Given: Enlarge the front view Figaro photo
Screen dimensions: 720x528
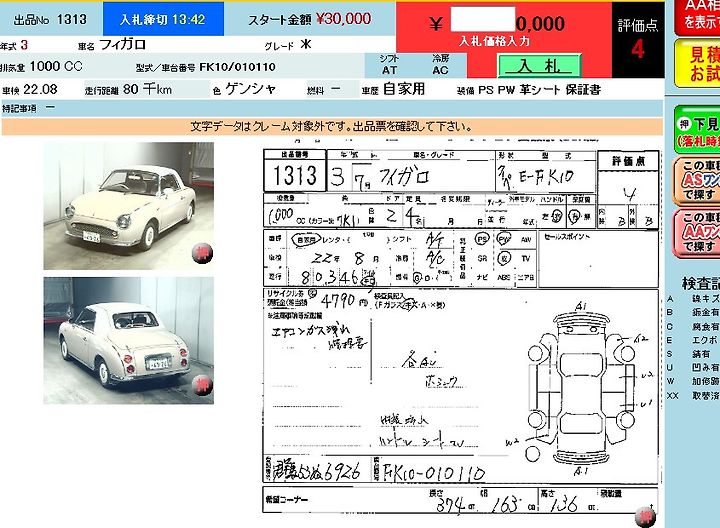Looking at the screenshot, I should [129, 206].
